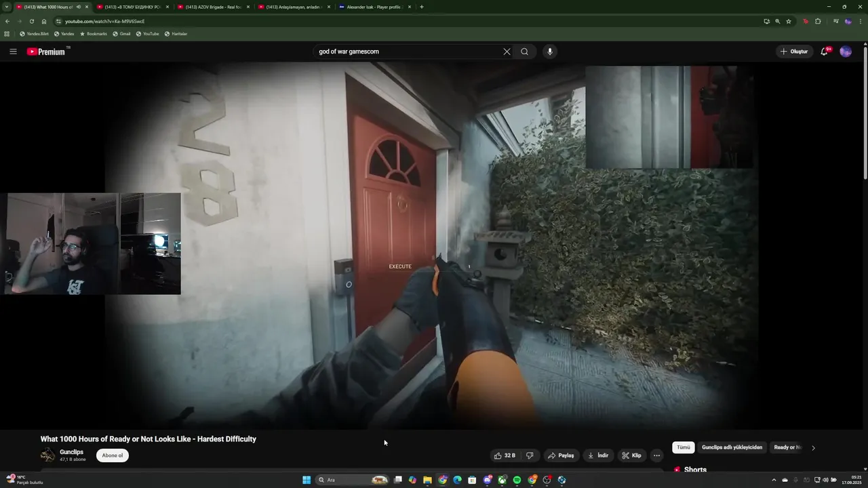
Task: Open the YouTube account avatar menu
Action: pos(846,52)
